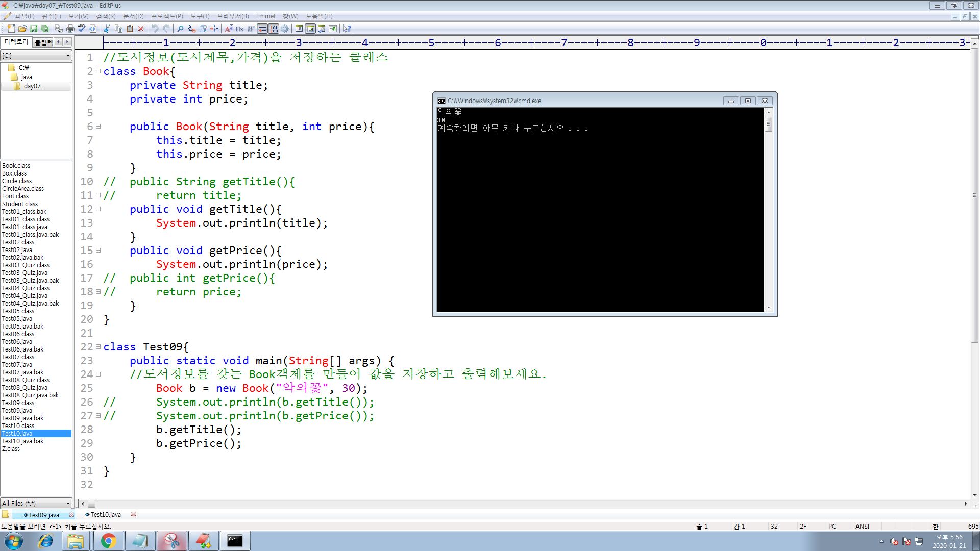Collapse the constructor fold on line 6
Image resolution: width=980 pixels, height=551 pixels.
pyautogui.click(x=98, y=127)
